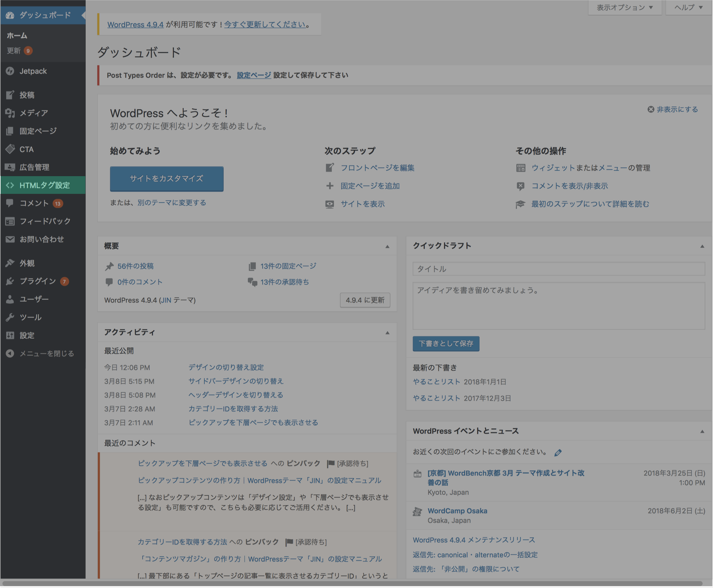Click the 固定ページ pages icon in sidebar

point(10,131)
